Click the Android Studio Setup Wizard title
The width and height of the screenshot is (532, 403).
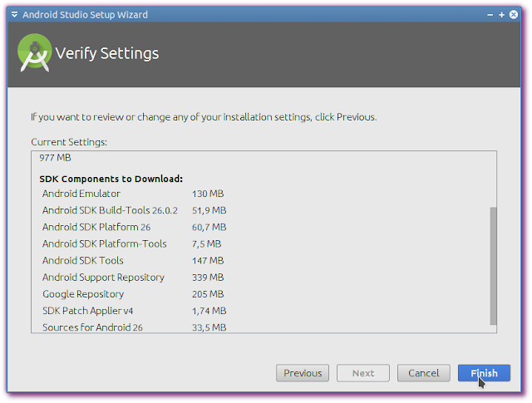[85, 15]
